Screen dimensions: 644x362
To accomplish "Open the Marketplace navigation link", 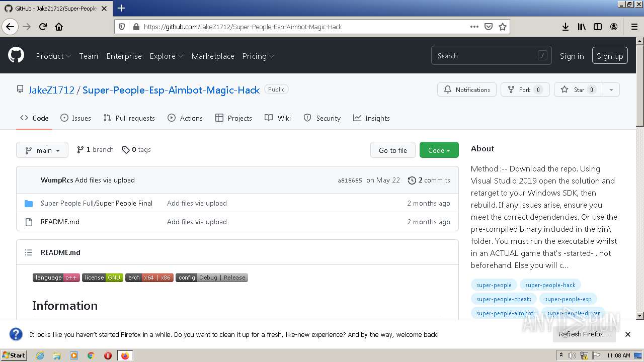I will pyautogui.click(x=213, y=56).
